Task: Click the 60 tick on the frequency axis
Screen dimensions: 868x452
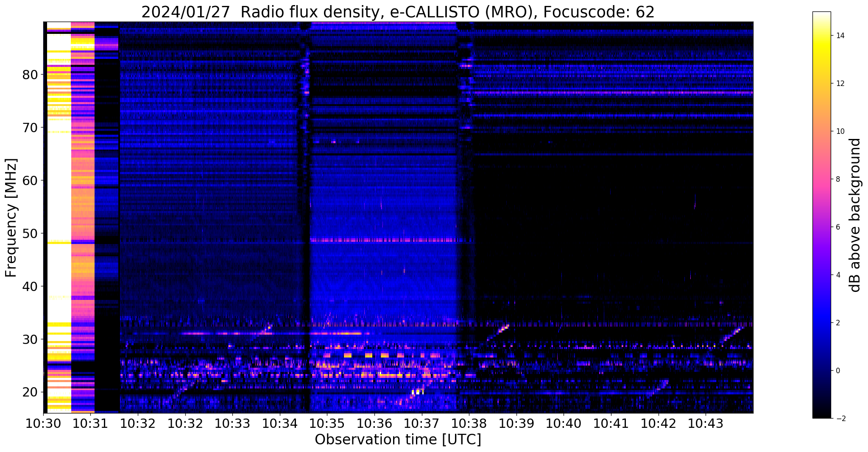Action: [x=30, y=180]
